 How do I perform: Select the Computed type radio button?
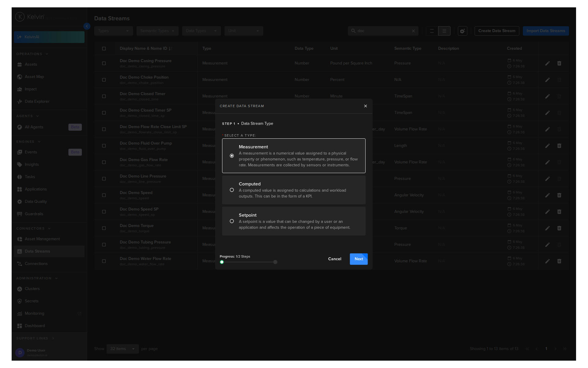(x=232, y=190)
